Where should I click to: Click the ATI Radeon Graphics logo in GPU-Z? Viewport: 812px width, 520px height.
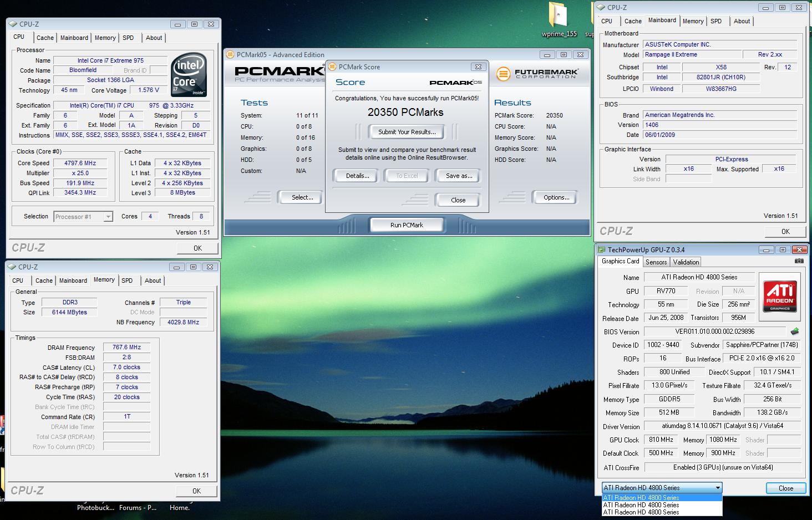tap(780, 296)
